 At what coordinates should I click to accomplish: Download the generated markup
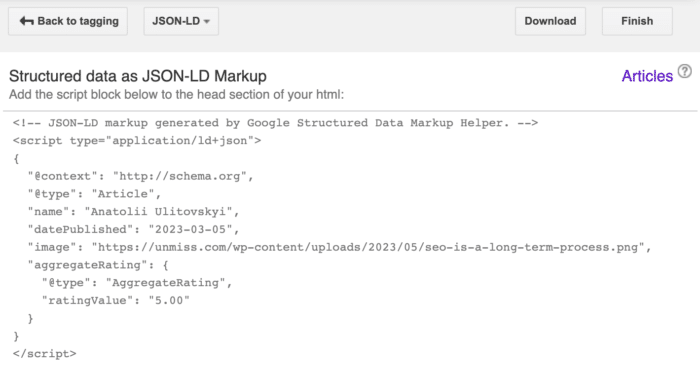(x=550, y=21)
